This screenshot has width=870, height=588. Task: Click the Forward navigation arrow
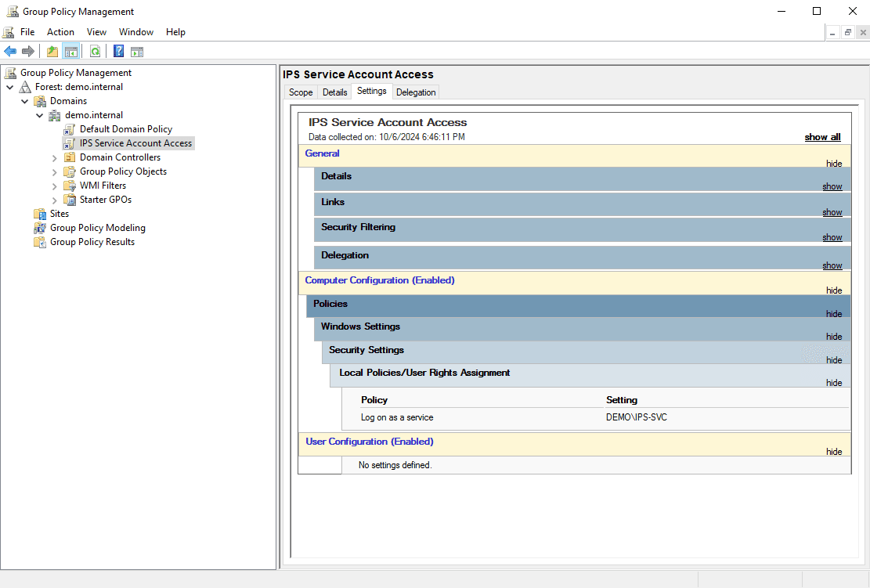click(x=27, y=51)
